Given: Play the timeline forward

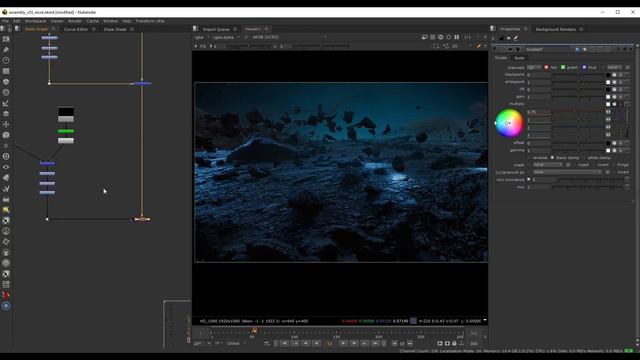Looking at the screenshot, I should [x=343, y=344].
